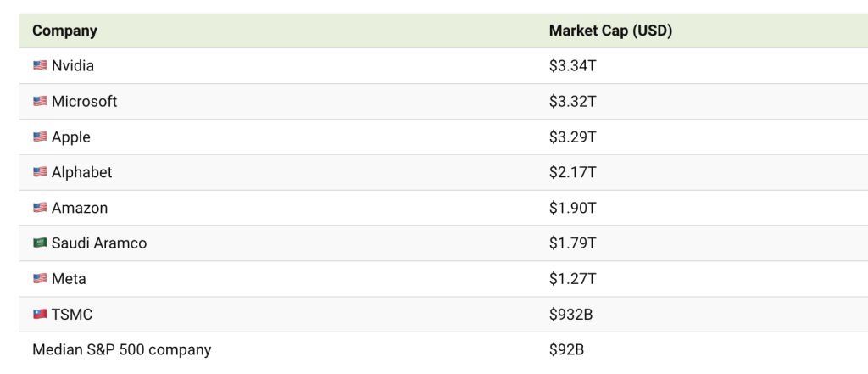Click the US flag icon beside Nvidia
This screenshot has width=868, height=374.
click(40, 66)
